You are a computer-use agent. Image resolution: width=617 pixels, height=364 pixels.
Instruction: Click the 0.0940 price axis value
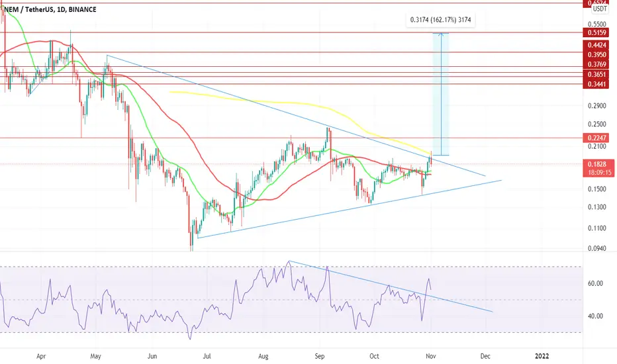(x=597, y=248)
